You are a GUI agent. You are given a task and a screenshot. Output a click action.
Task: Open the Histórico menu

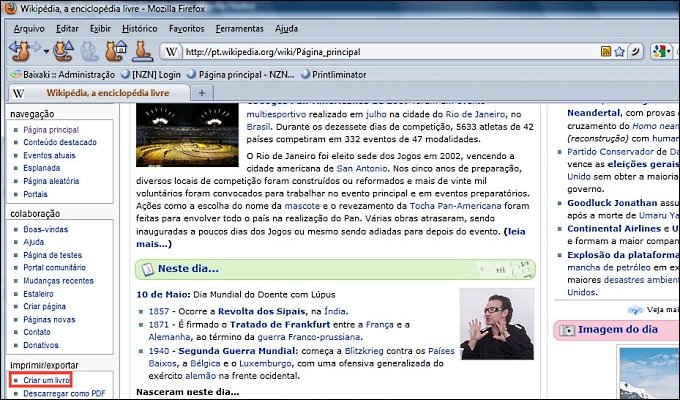[140, 29]
